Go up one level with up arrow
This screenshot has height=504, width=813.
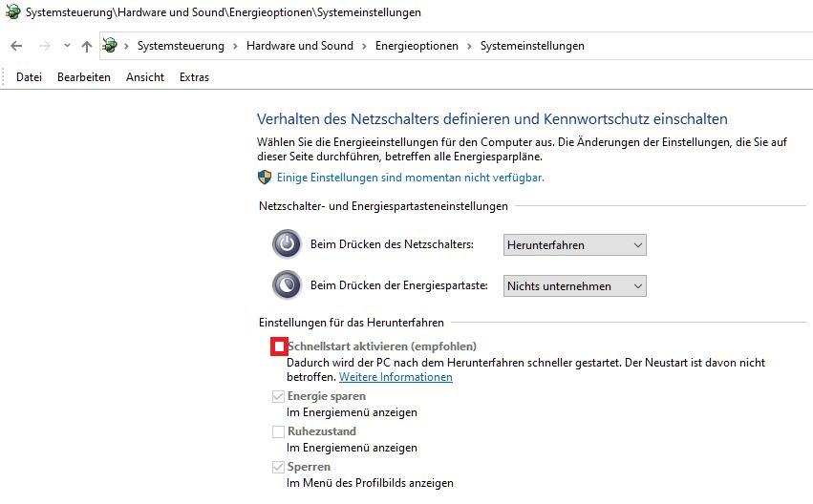87,47
